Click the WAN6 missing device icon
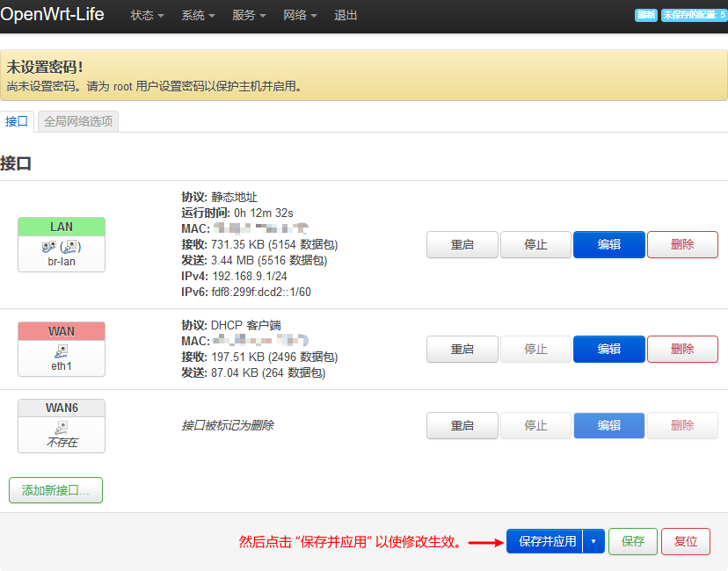 pyautogui.click(x=62, y=427)
